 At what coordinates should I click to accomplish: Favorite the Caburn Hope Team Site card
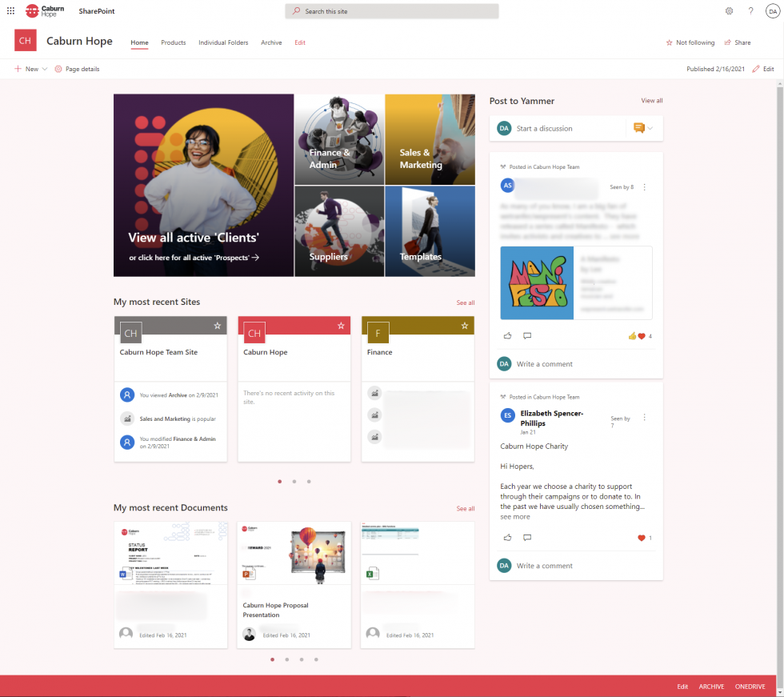pyautogui.click(x=218, y=326)
